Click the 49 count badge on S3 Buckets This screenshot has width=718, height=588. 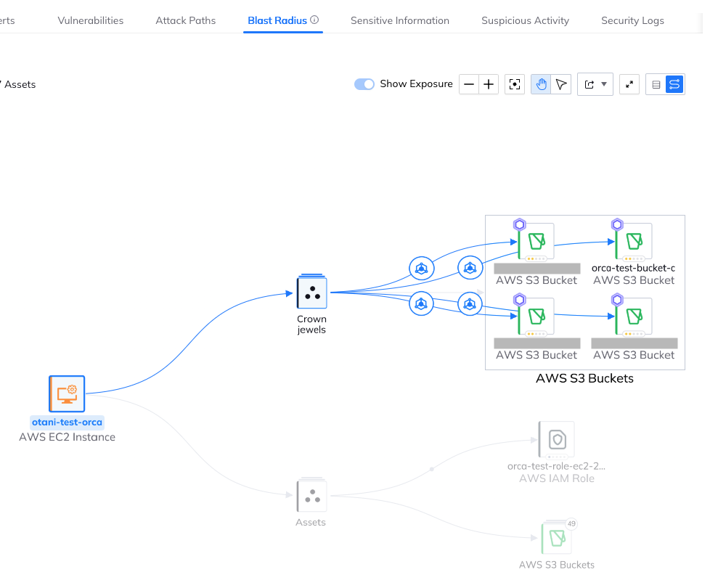[571, 524]
